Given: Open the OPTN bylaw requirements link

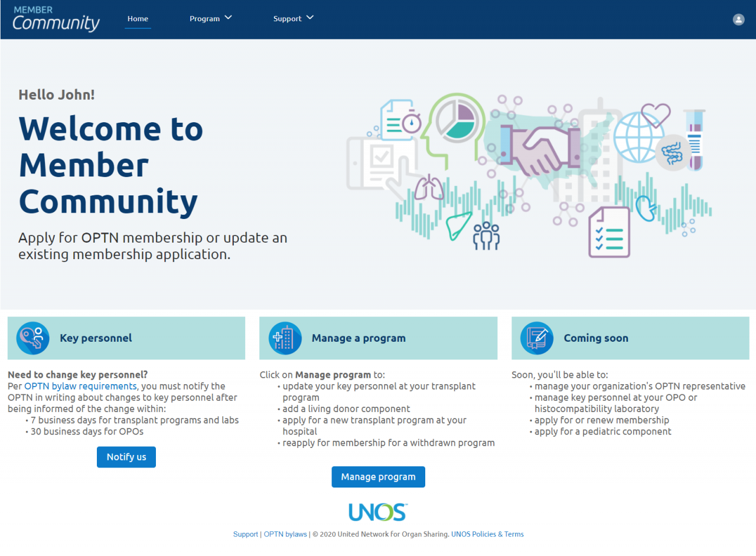Looking at the screenshot, I should [x=80, y=385].
